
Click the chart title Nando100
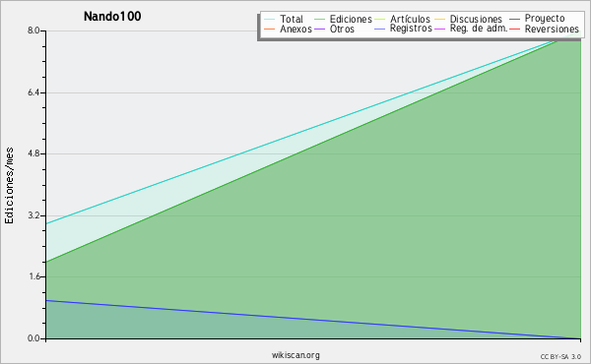coord(112,17)
